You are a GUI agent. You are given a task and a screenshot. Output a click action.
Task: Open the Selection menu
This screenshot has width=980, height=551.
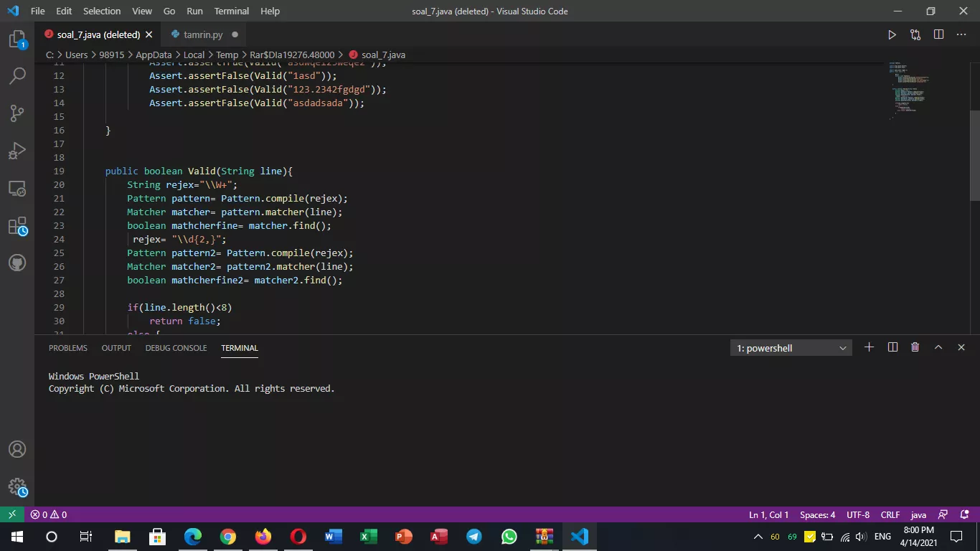tap(102, 11)
